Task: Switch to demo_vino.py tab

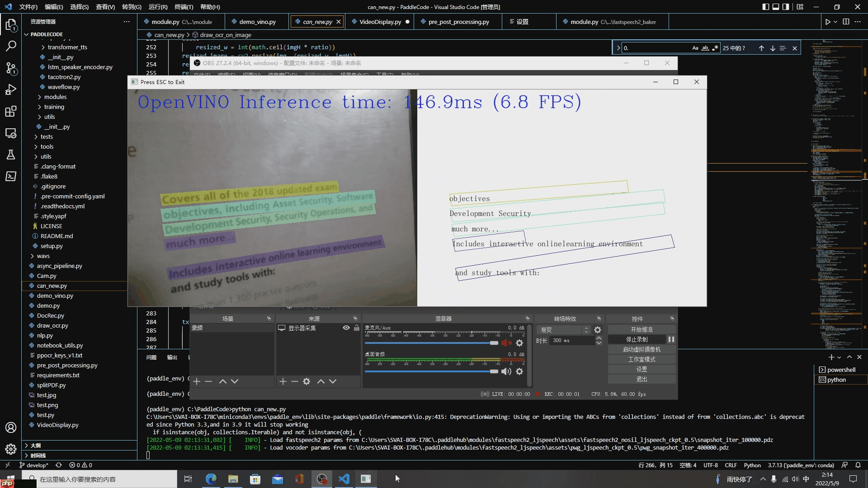Action: pyautogui.click(x=257, y=22)
